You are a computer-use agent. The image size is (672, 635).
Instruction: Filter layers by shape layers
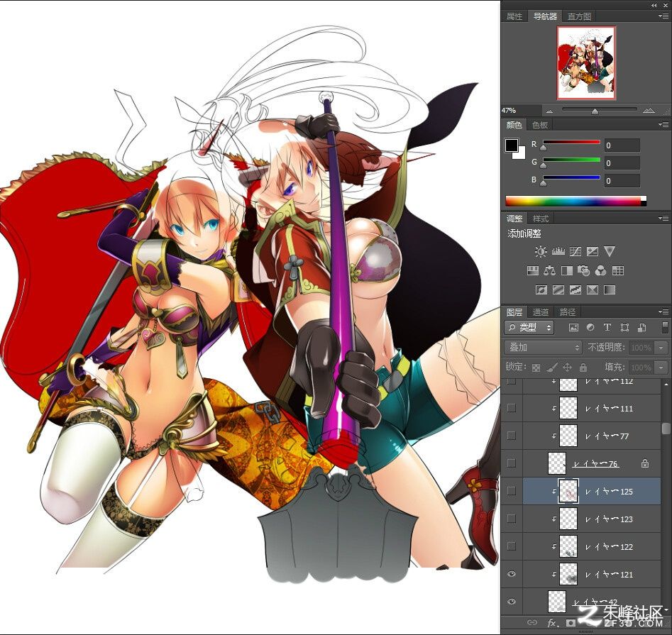tap(625, 328)
